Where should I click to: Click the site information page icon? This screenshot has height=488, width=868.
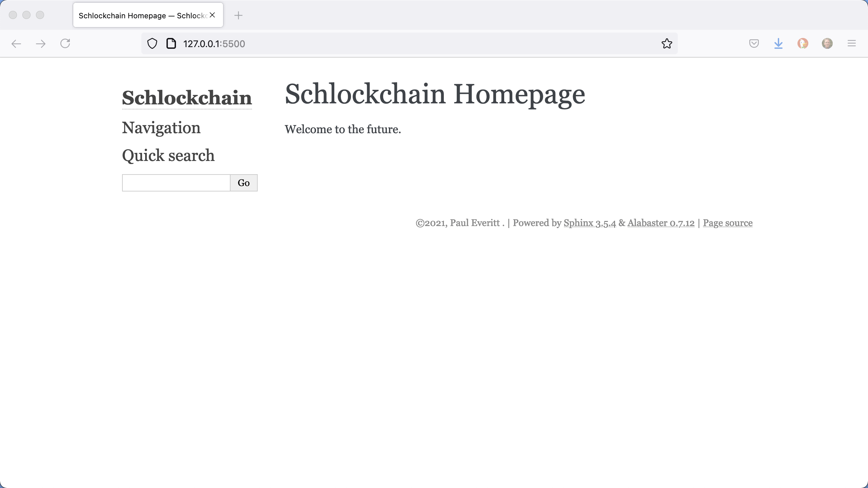point(171,43)
